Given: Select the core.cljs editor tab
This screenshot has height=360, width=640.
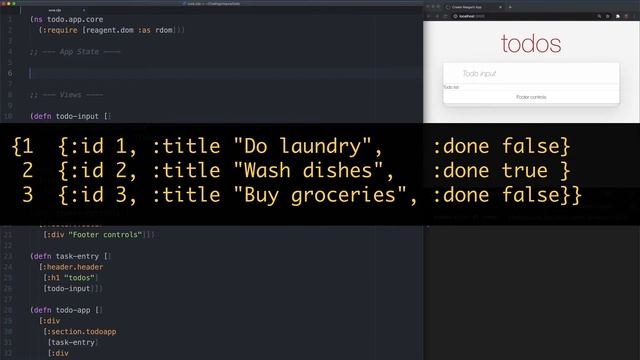Looking at the screenshot, I should point(55,10).
